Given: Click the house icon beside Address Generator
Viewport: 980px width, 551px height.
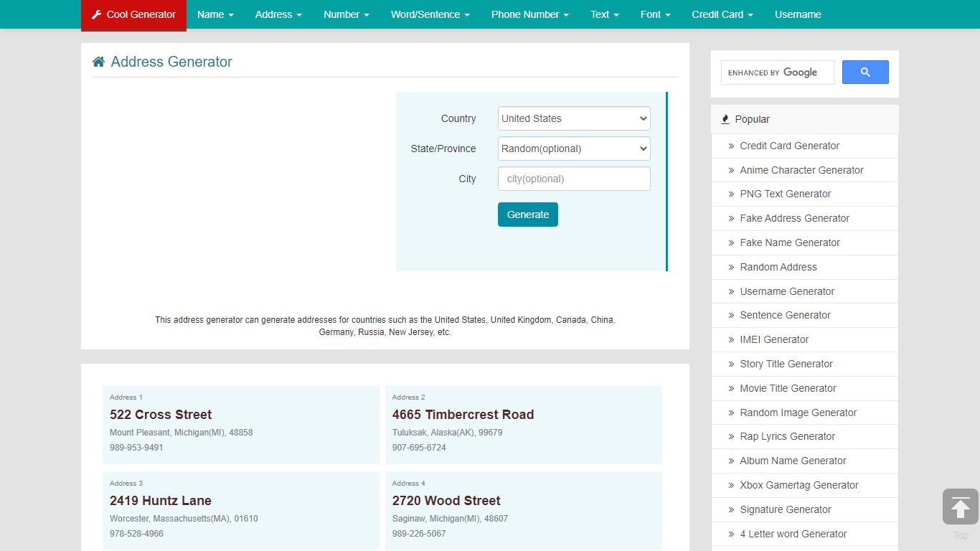Looking at the screenshot, I should 98,62.
